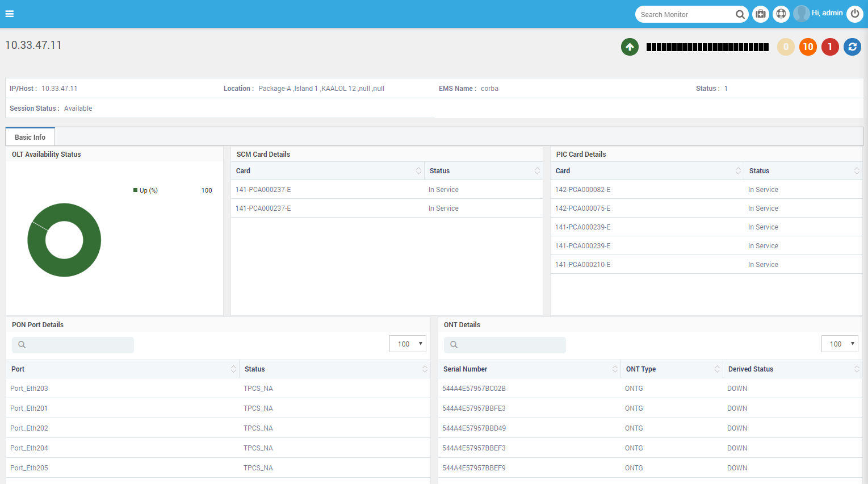
Task: Open PON Port Details page size dropdown
Action: click(408, 344)
